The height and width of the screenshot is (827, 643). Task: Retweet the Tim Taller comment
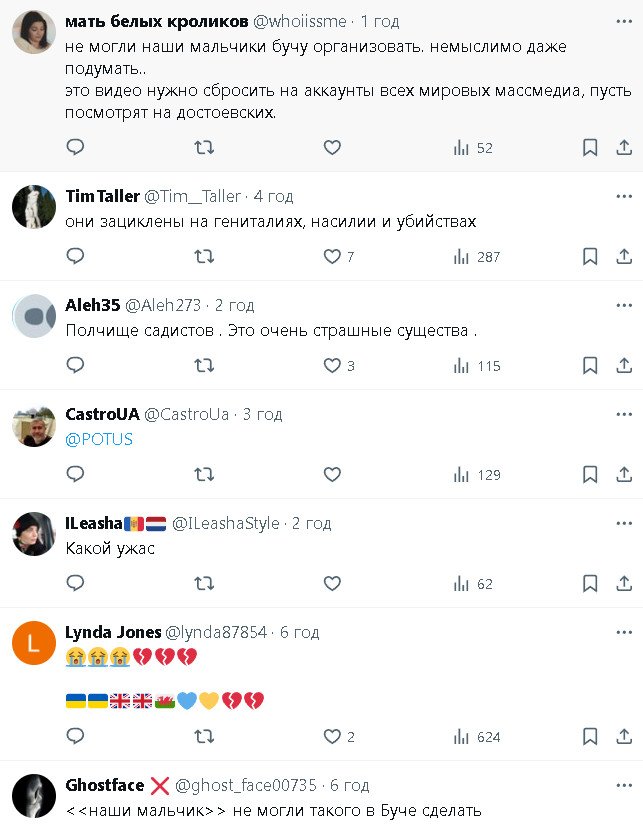(204, 257)
